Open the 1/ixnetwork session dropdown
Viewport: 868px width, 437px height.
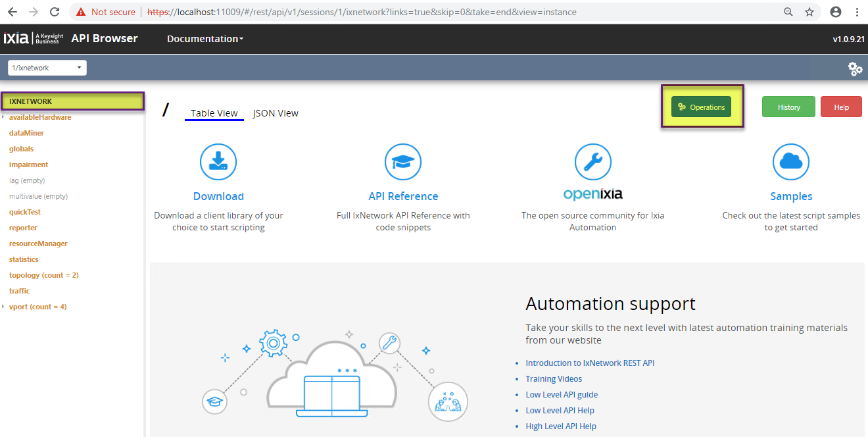click(x=47, y=68)
